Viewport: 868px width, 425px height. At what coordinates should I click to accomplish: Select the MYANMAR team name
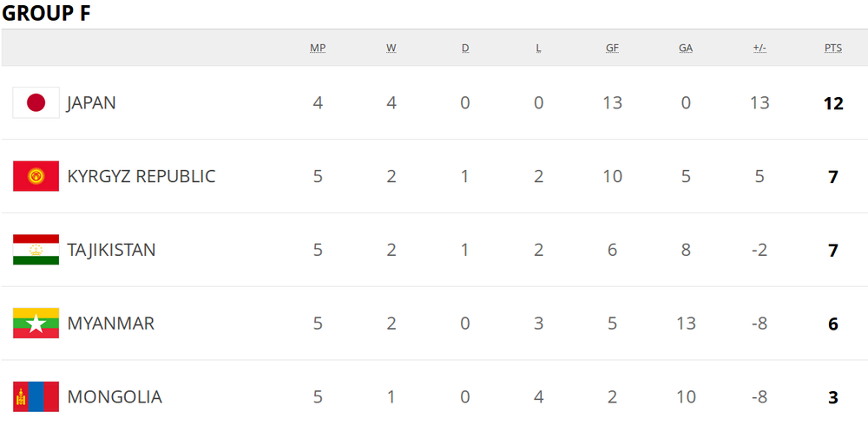pyautogui.click(x=111, y=324)
